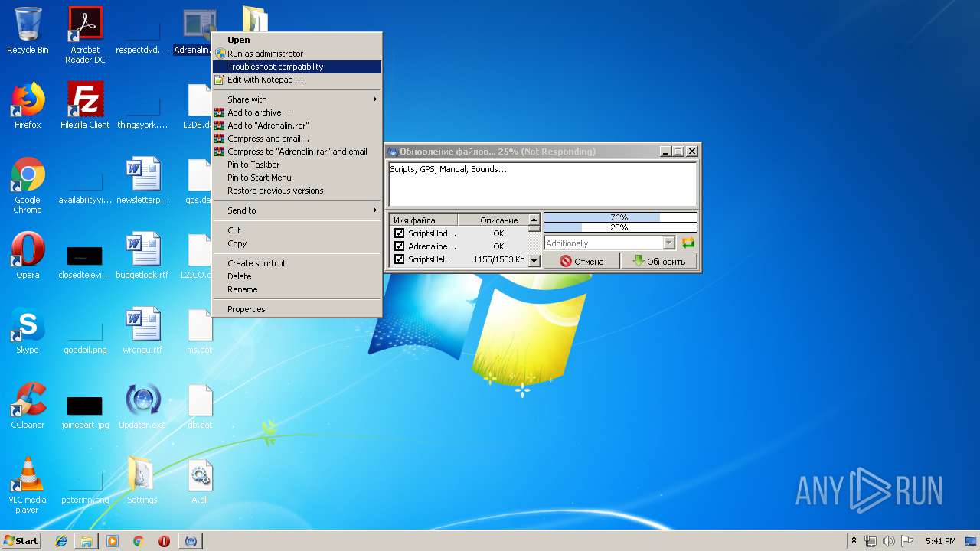Click the Имя файла column header
The image size is (980, 551).
(x=423, y=220)
